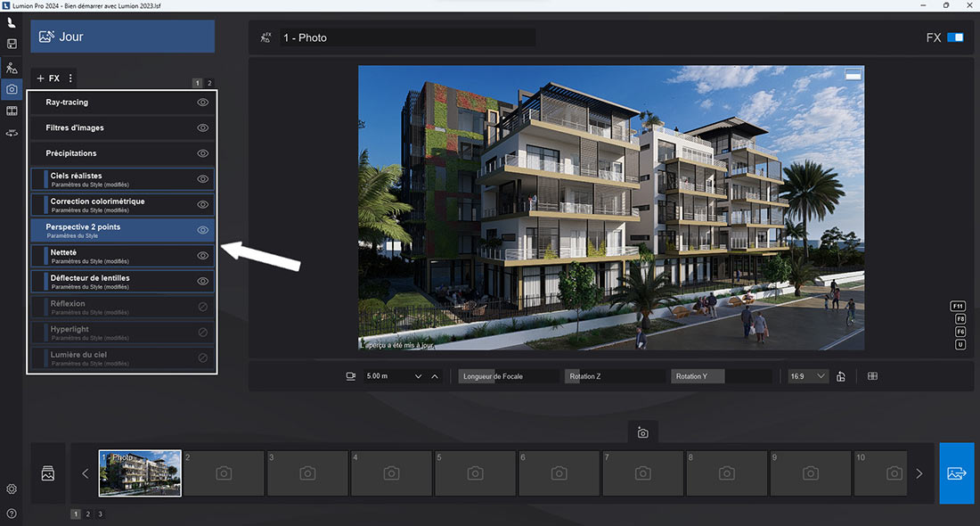Open the 360 panorama mode
The image size is (980, 526).
12,133
